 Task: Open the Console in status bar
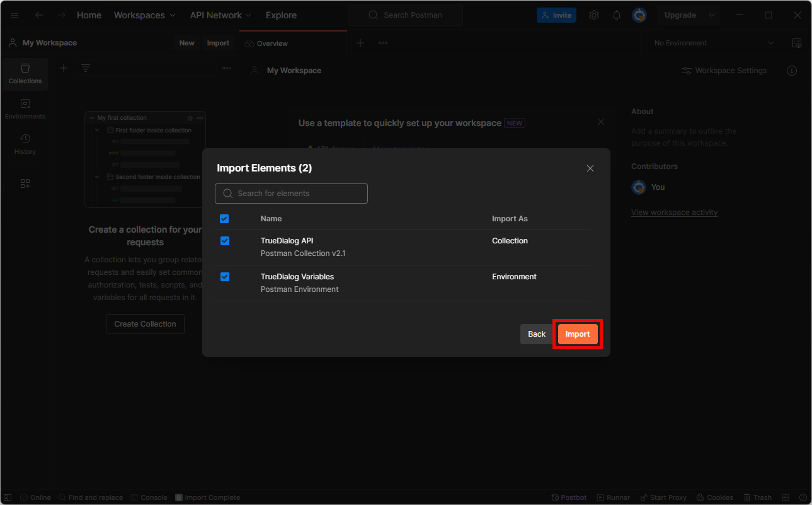[x=149, y=497]
